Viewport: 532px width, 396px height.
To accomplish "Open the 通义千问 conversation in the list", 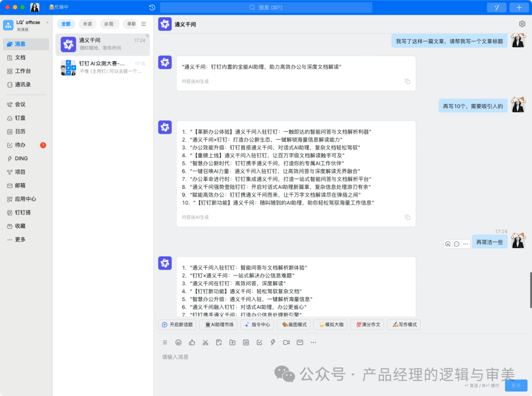I will [x=102, y=44].
